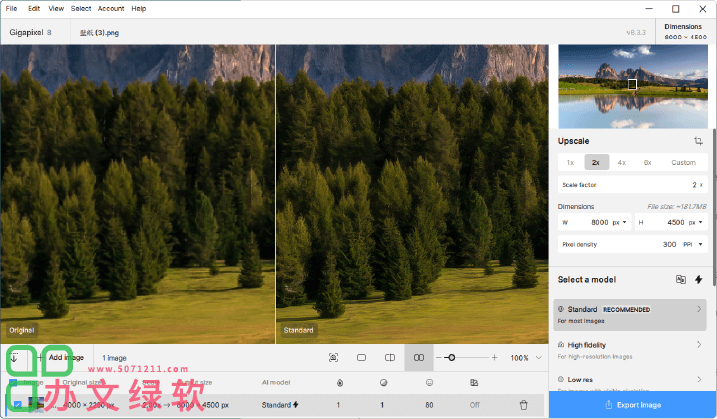Viewport: 717px width, 419px height.
Task: Click the image row thumbnail
Action: [x=36, y=405]
